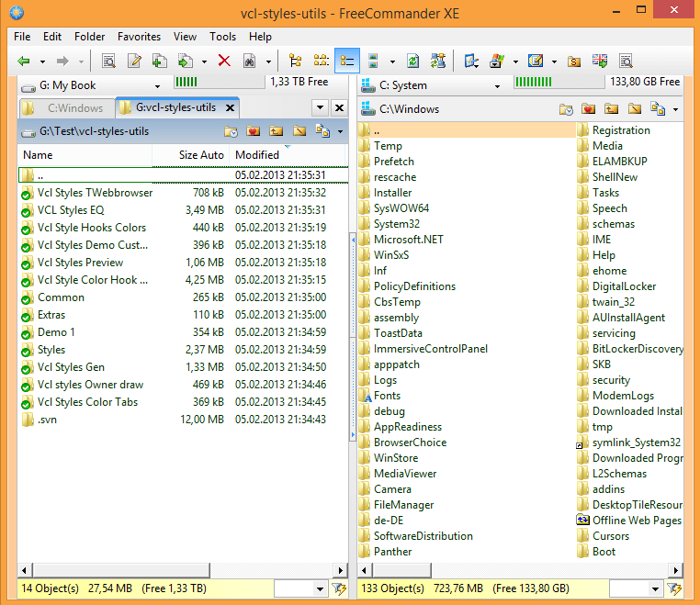Select the System32 folder in right panel
Image resolution: width=700 pixels, height=605 pixels.
(397, 224)
